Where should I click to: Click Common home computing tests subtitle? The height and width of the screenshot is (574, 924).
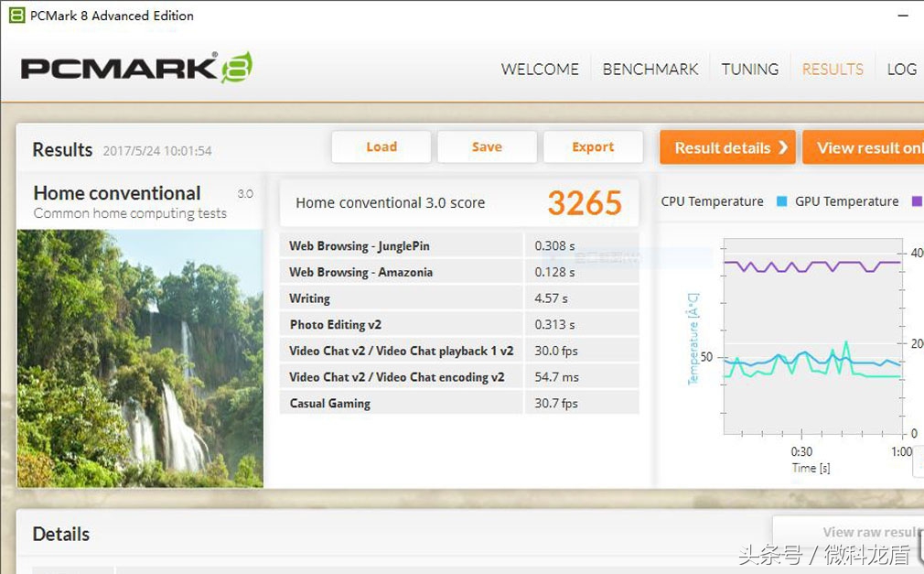[x=130, y=213]
